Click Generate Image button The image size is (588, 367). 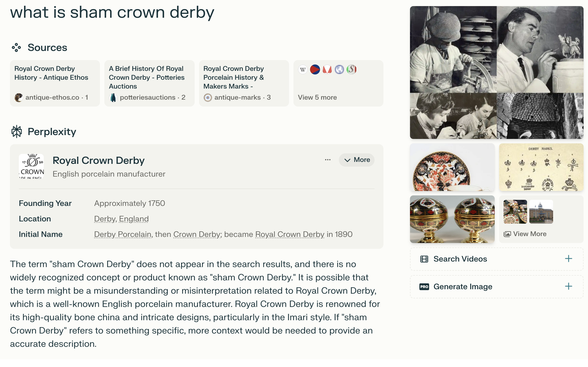point(463,287)
